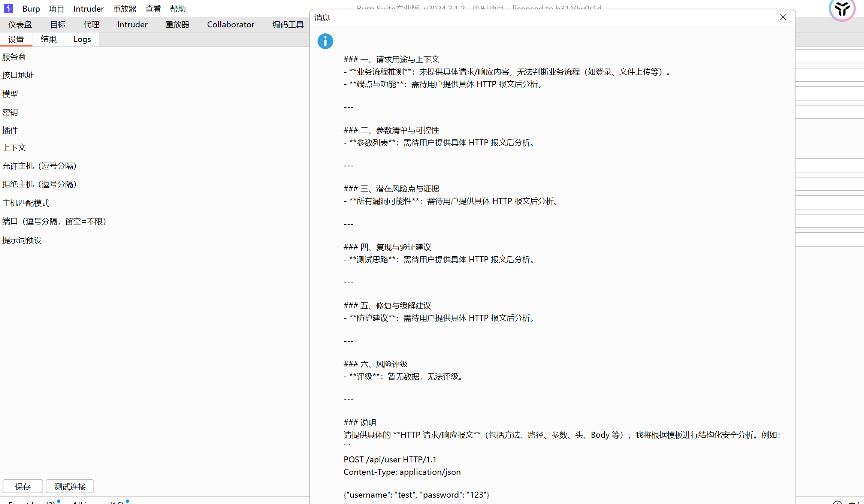Switch to the Logs sub-tab
The image size is (864, 504).
coord(82,39)
